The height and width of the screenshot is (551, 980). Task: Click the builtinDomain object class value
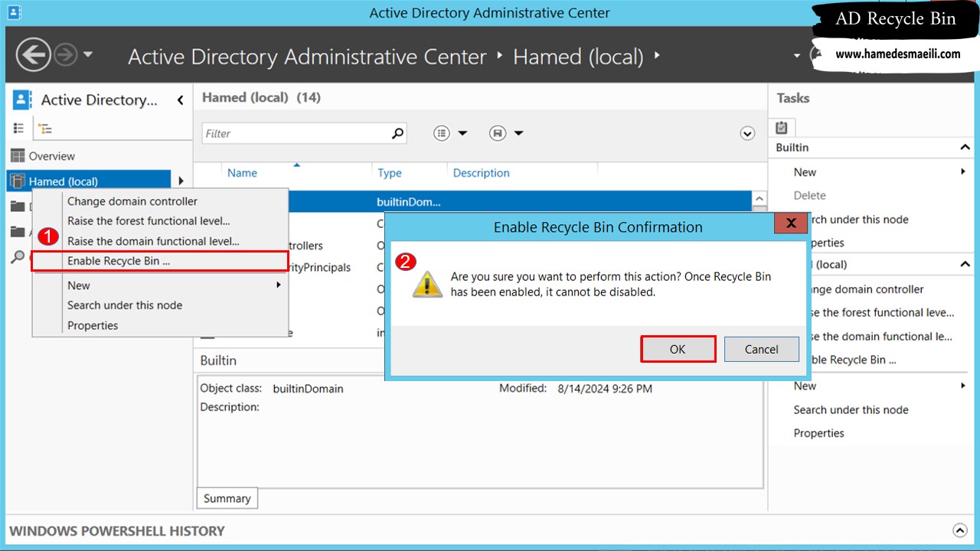[x=308, y=389]
